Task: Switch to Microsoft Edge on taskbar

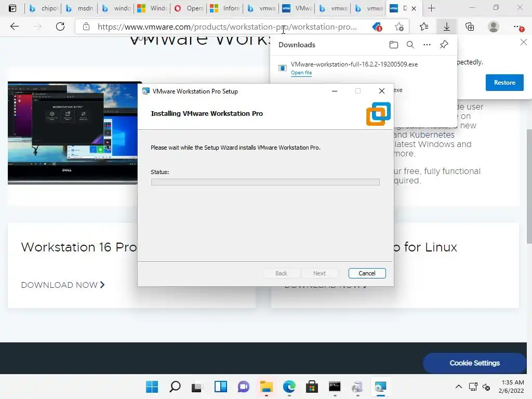Action: click(289, 387)
